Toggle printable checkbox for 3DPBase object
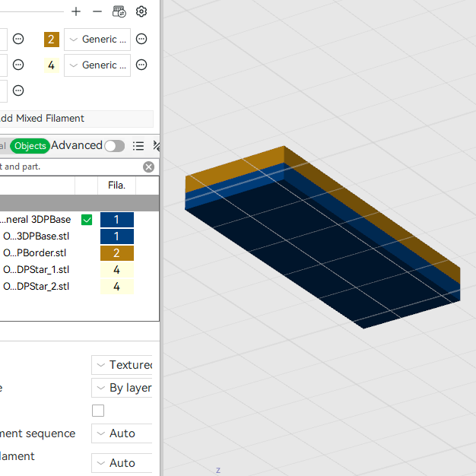The width and height of the screenshot is (476, 476). (87, 220)
